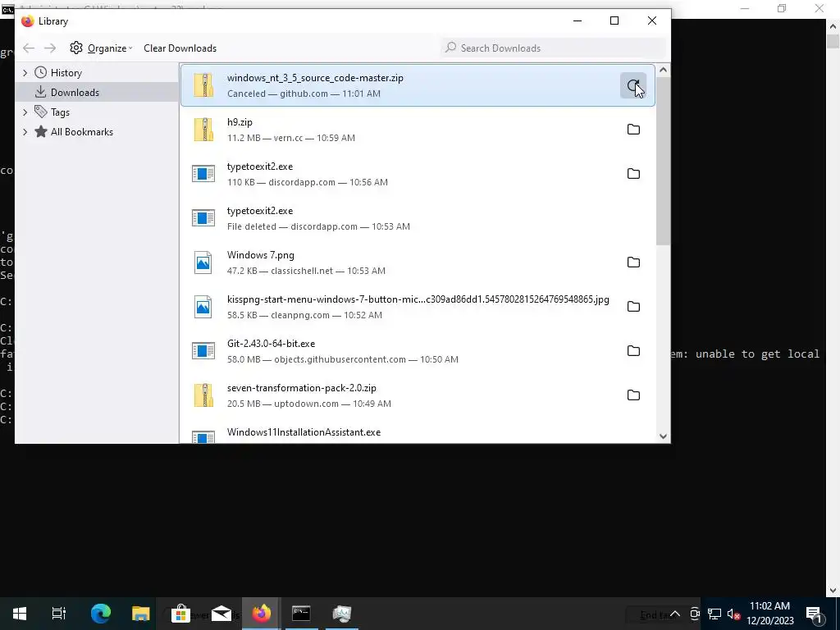Screen dimensions: 840x630
Task: Expand the History tree node
Action: coord(25,72)
